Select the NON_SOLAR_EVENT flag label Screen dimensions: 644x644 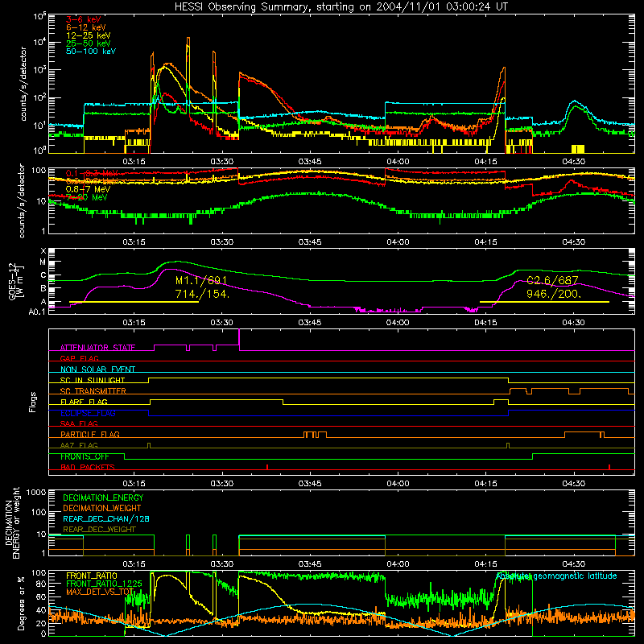(97, 369)
